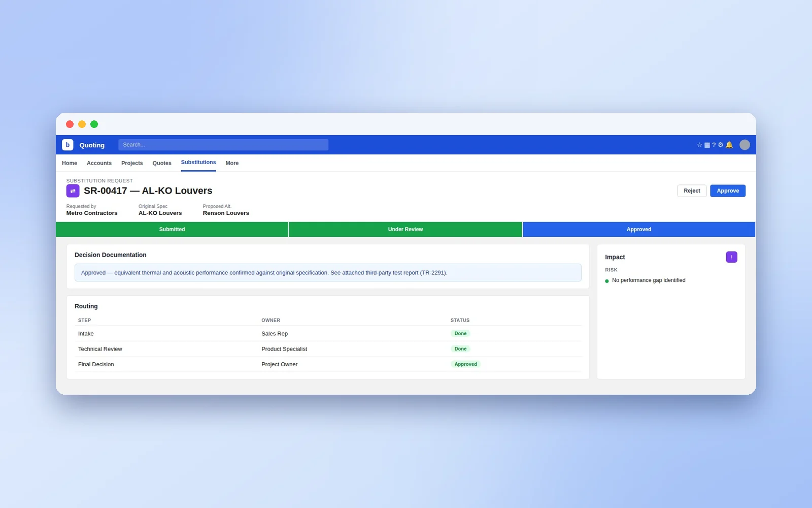Expand the More navigation menu
Screen dimensions: 812x508
point(232,163)
